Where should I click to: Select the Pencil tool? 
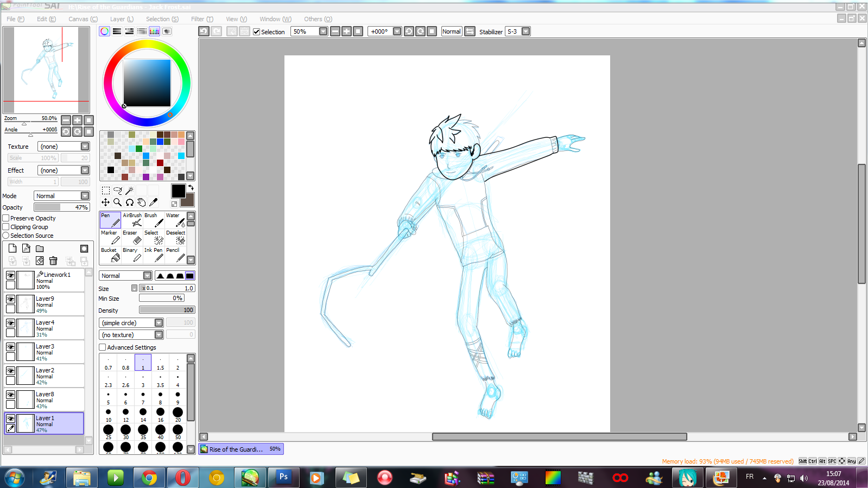(x=175, y=255)
